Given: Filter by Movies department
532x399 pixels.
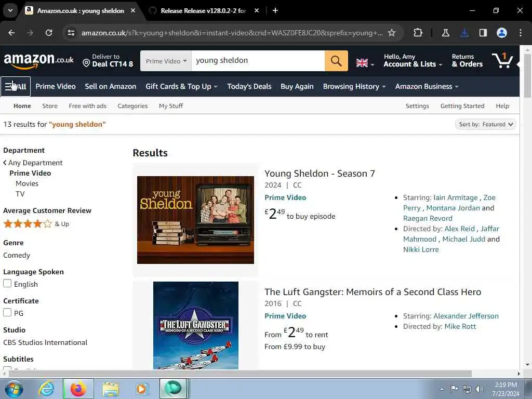Looking at the screenshot, I should [x=27, y=183].
